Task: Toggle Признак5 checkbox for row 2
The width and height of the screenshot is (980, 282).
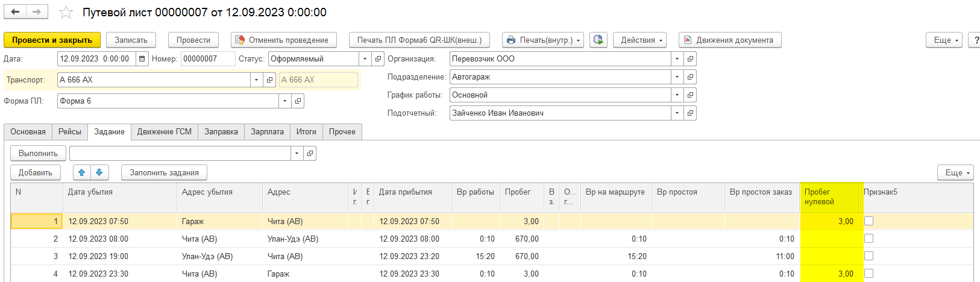Action: click(x=868, y=239)
